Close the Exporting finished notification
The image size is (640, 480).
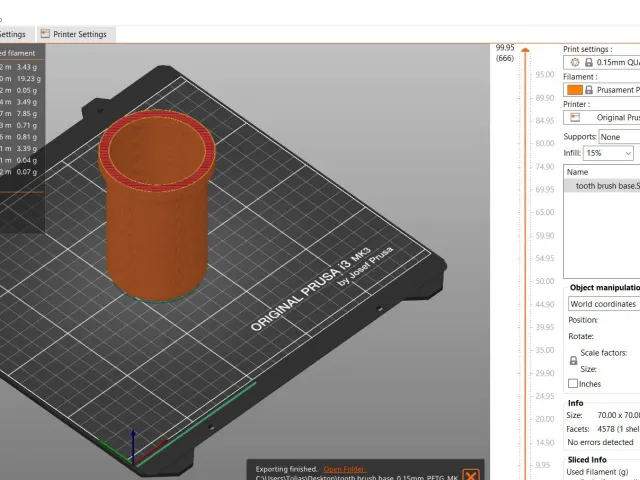[471, 475]
